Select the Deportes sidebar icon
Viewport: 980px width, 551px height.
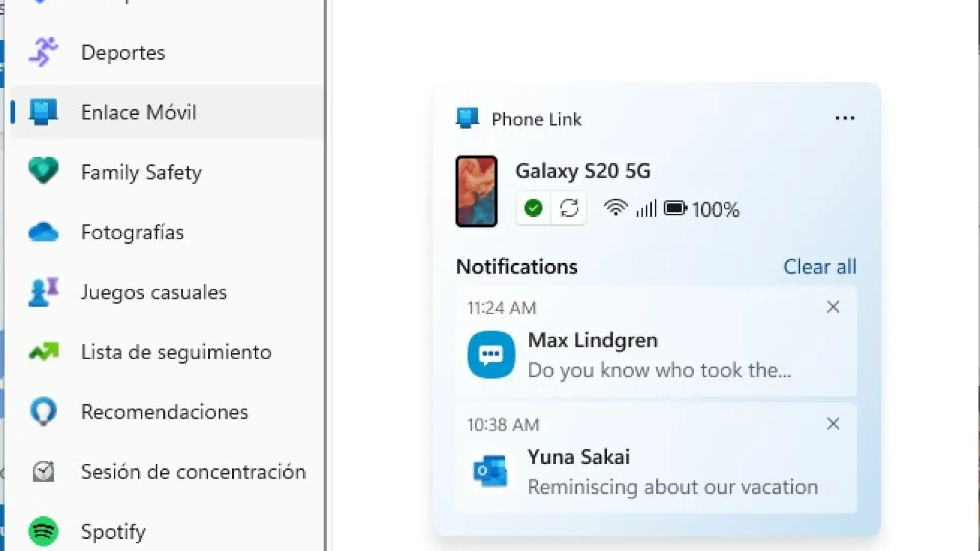point(44,52)
